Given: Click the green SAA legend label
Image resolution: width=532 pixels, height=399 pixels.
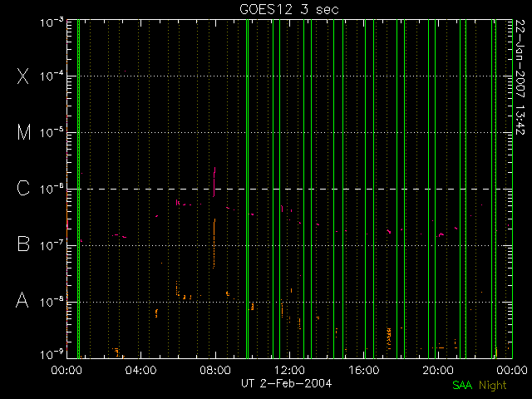Looking at the screenshot, I should (x=462, y=385).
